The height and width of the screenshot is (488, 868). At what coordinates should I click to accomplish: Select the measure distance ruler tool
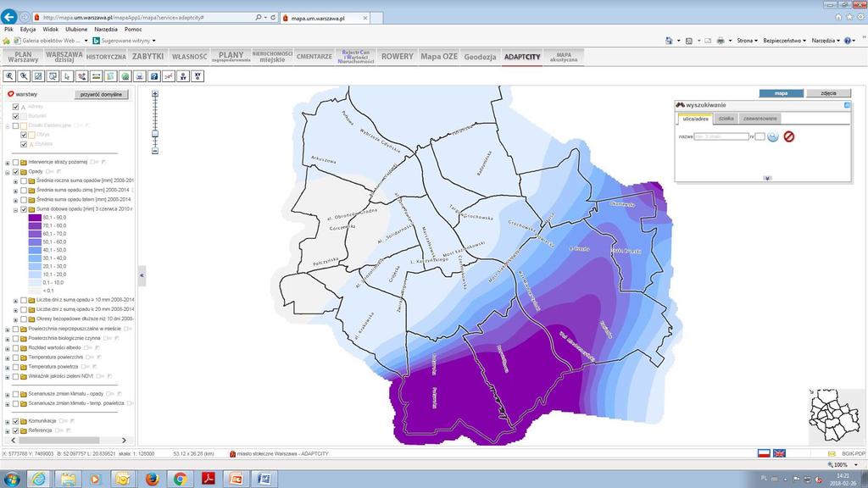97,76
